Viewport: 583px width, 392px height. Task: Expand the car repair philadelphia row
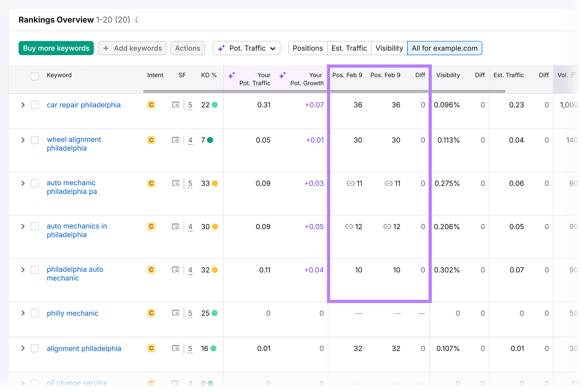(23, 105)
